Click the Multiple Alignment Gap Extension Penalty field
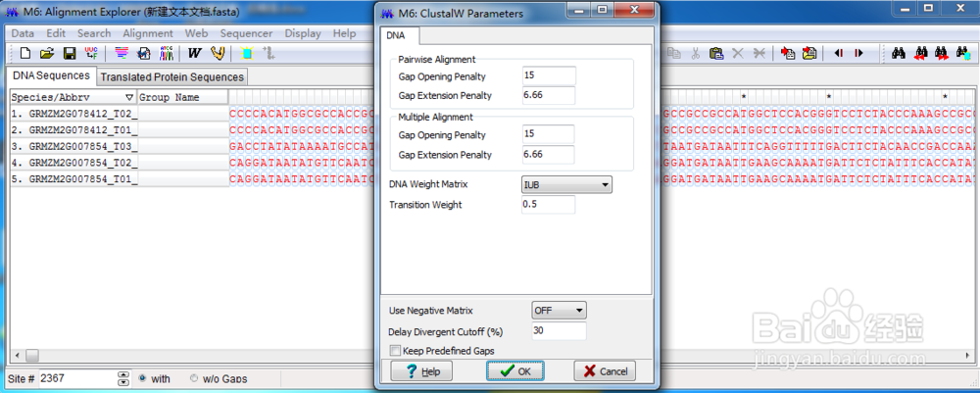 (548, 154)
